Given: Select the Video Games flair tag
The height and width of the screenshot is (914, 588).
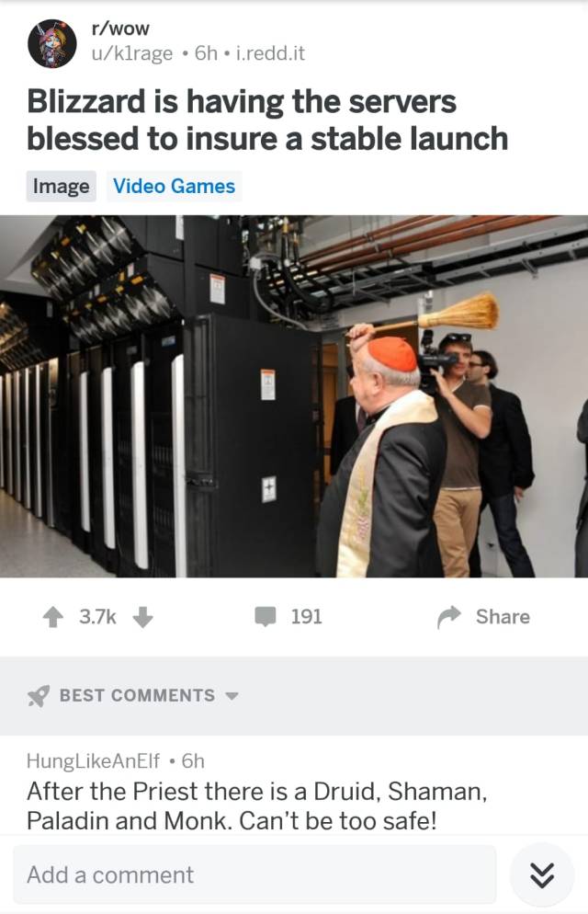Looking at the screenshot, I should coord(174,187).
